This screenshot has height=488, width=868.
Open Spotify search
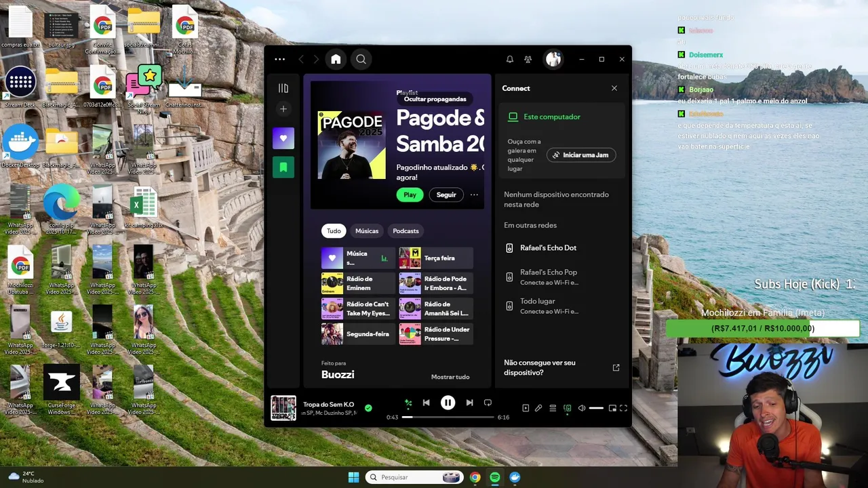pos(361,60)
